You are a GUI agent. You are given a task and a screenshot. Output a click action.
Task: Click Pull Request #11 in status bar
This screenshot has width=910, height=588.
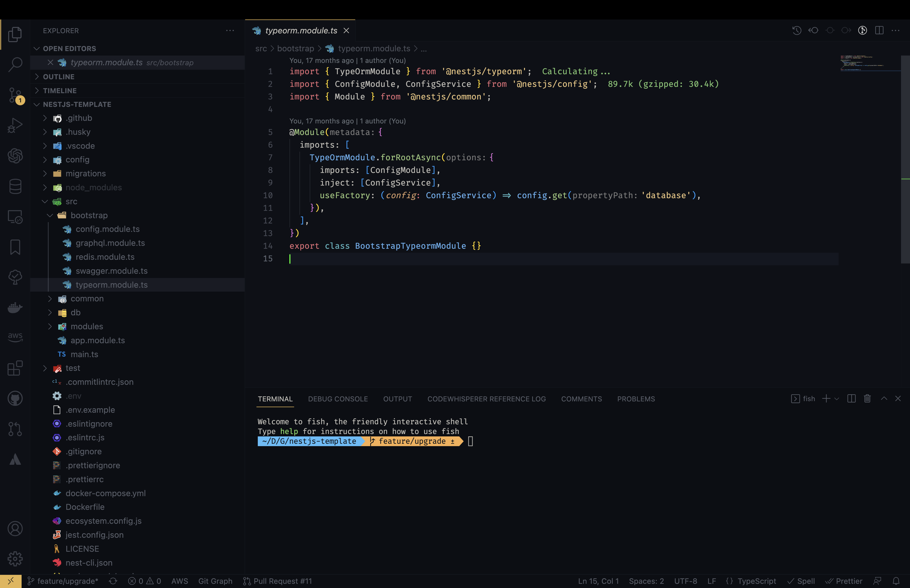click(278, 581)
